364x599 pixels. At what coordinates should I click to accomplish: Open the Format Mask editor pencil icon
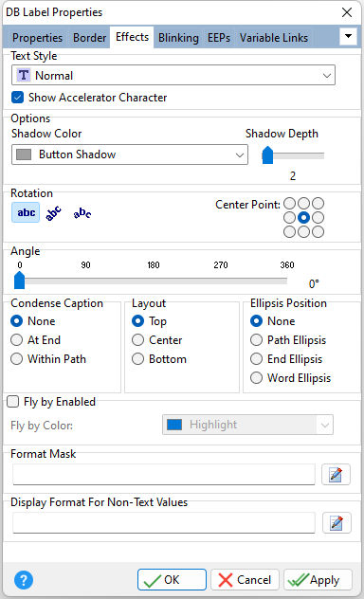point(336,475)
